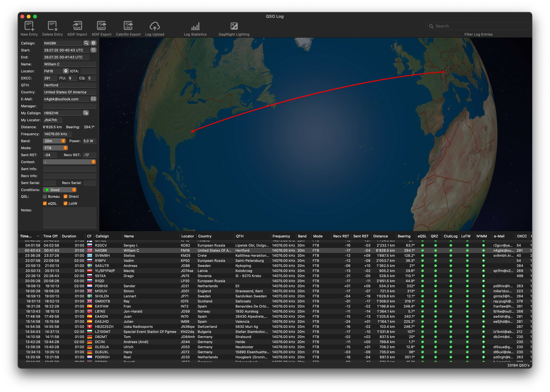Screen dimensions: 550x392
Task: Click the GM0OTB callsign cell
Action: (102, 301)
